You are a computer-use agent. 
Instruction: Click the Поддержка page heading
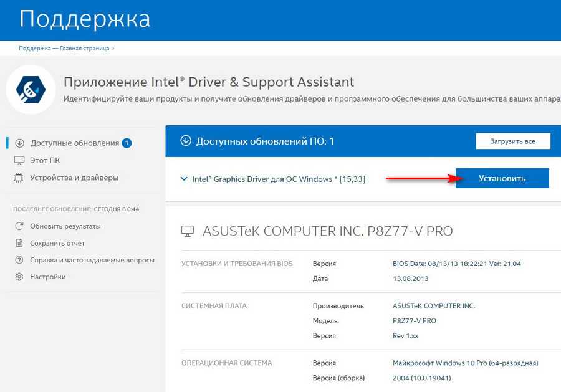(x=85, y=19)
